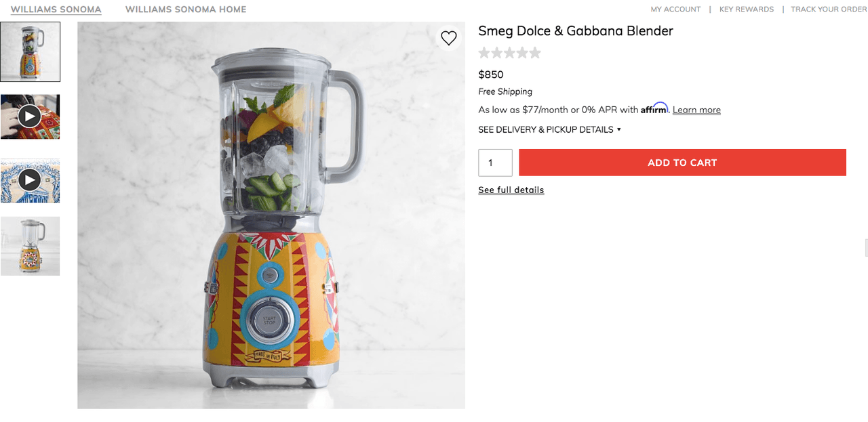Switch to Williams Sonoma Home tab

[185, 9]
